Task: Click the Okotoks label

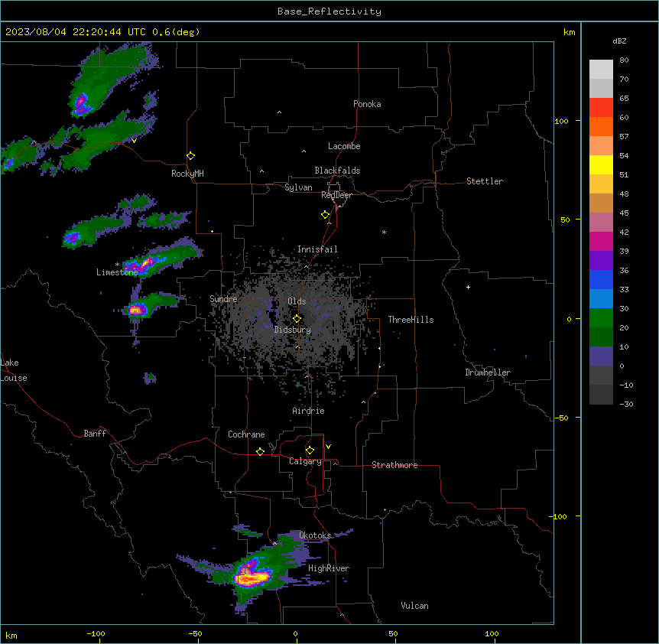Action: pyautogui.click(x=315, y=535)
